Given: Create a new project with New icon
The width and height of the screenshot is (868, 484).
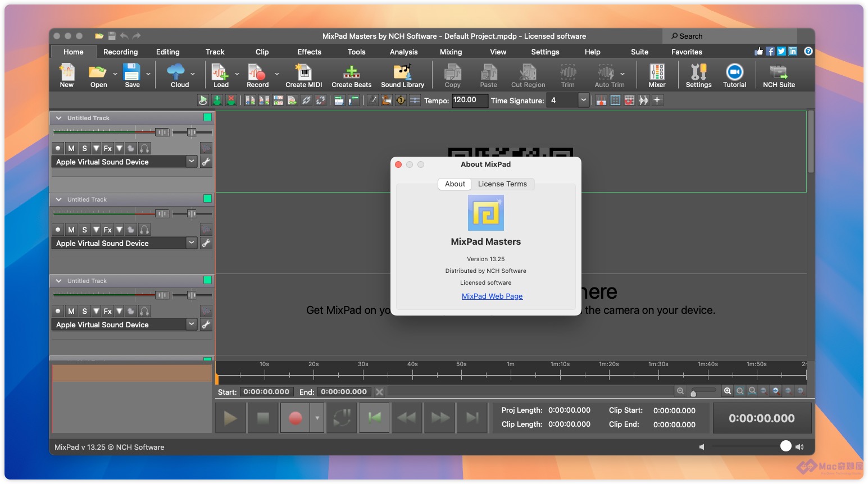Looking at the screenshot, I should click(x=67, y=75).
